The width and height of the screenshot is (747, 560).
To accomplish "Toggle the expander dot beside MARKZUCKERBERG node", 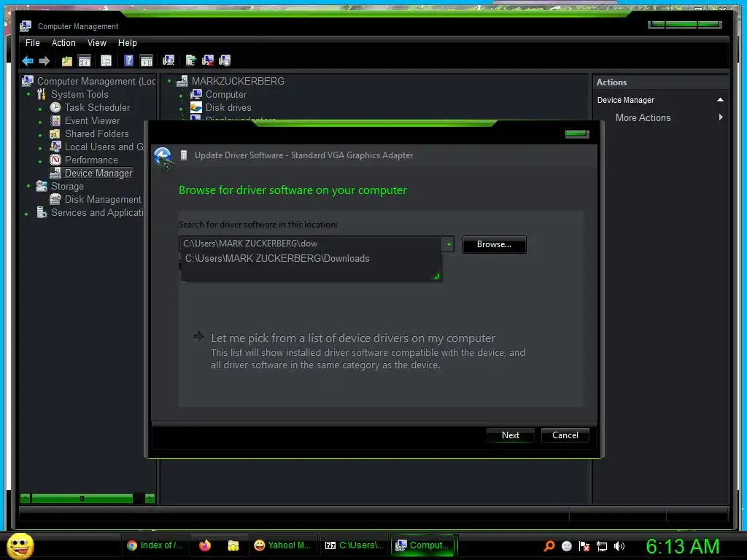I will point(169,81).
